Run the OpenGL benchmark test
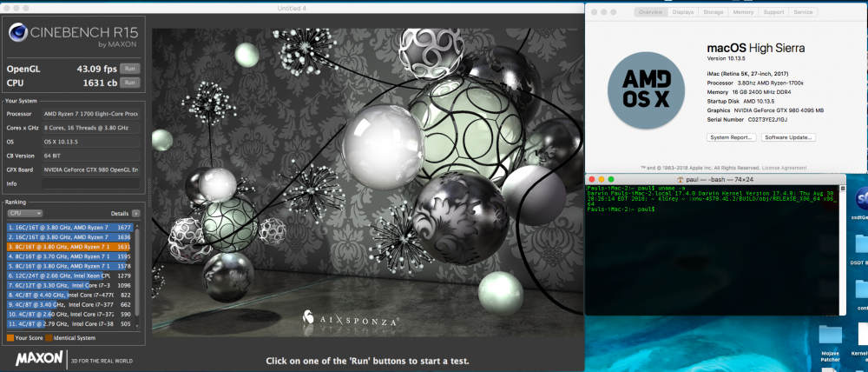 point(129,69)
